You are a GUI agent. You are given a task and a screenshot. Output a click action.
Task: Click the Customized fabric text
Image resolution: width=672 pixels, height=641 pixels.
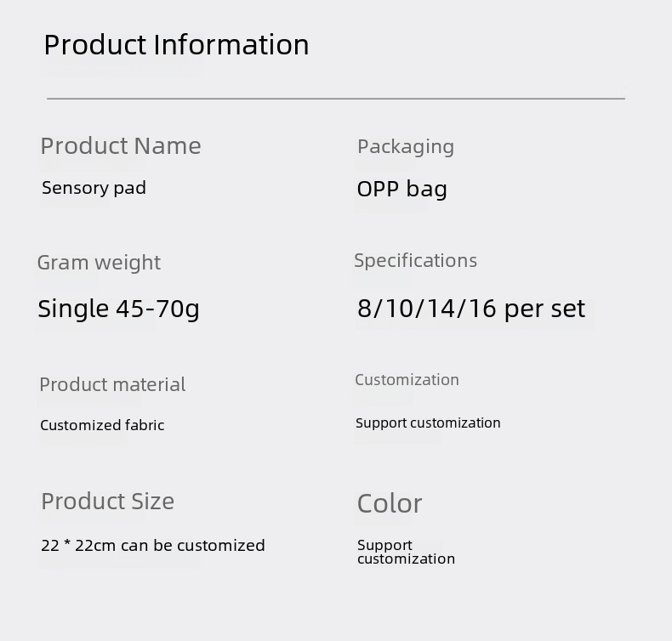click(x=102, y=425)
